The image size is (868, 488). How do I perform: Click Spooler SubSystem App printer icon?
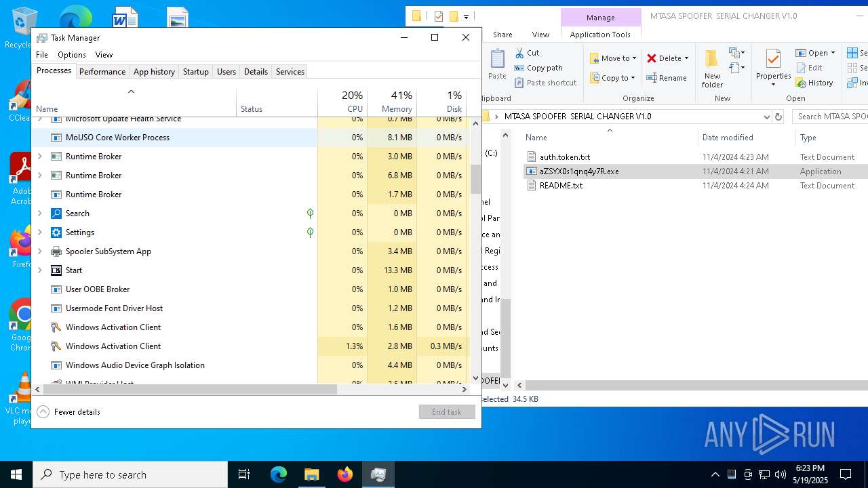coord(56,251)
